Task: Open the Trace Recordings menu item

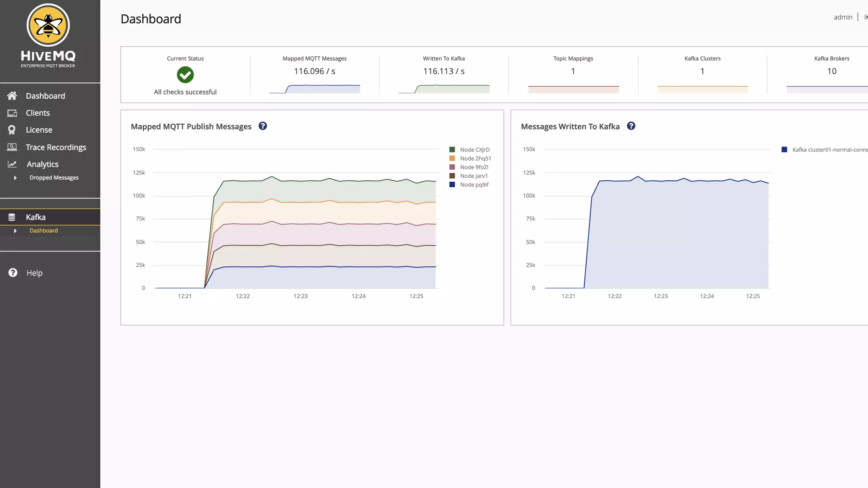Action: 56,147
